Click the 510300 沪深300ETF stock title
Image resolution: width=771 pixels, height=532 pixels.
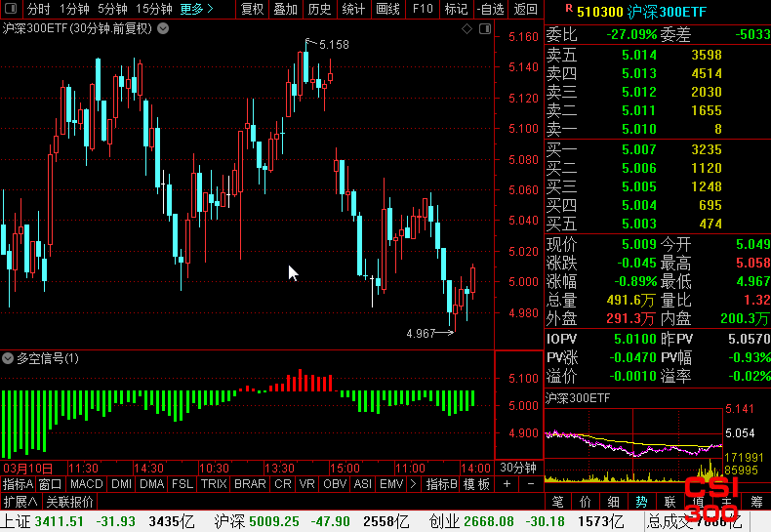[x=641, y=12]
